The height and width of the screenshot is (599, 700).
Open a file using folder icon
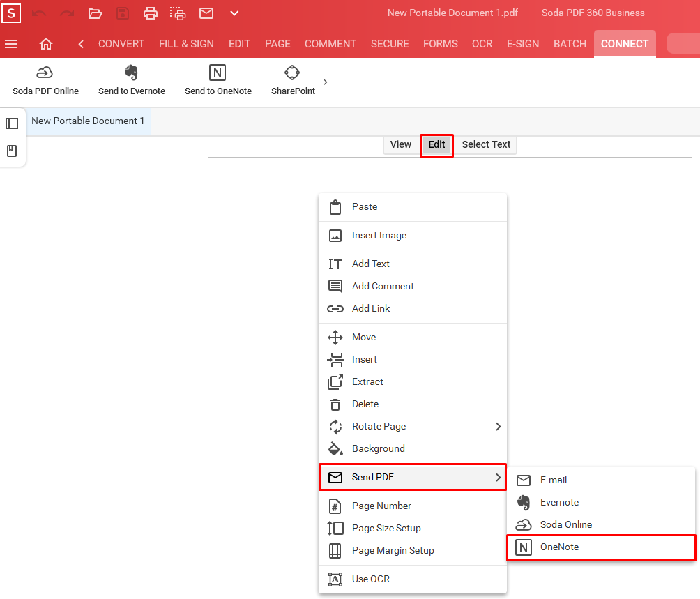click(x=95, y=13)
